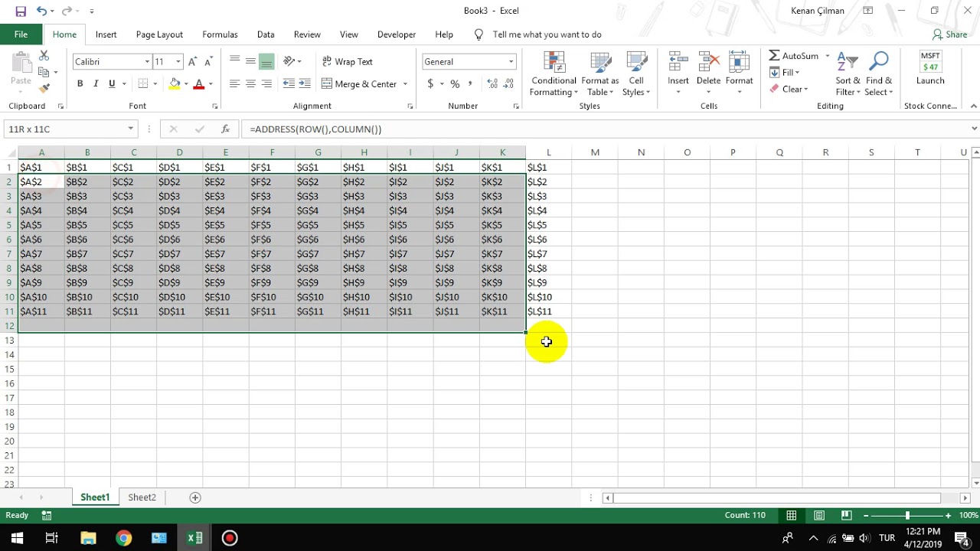
Task: Open Sort & Filter tool
Action: coord(848,74)
